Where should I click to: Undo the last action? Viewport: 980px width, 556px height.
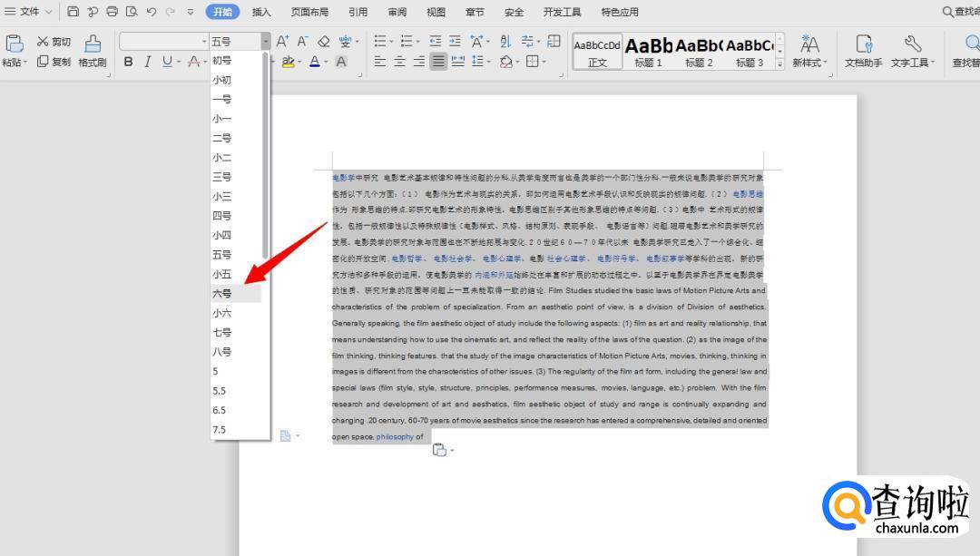pyautogui.click(x=152, y=11)
